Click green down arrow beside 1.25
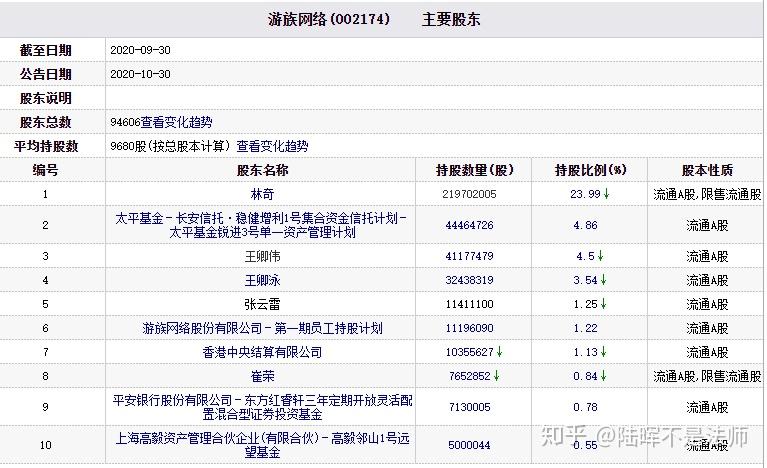 [x=604, y=304]
